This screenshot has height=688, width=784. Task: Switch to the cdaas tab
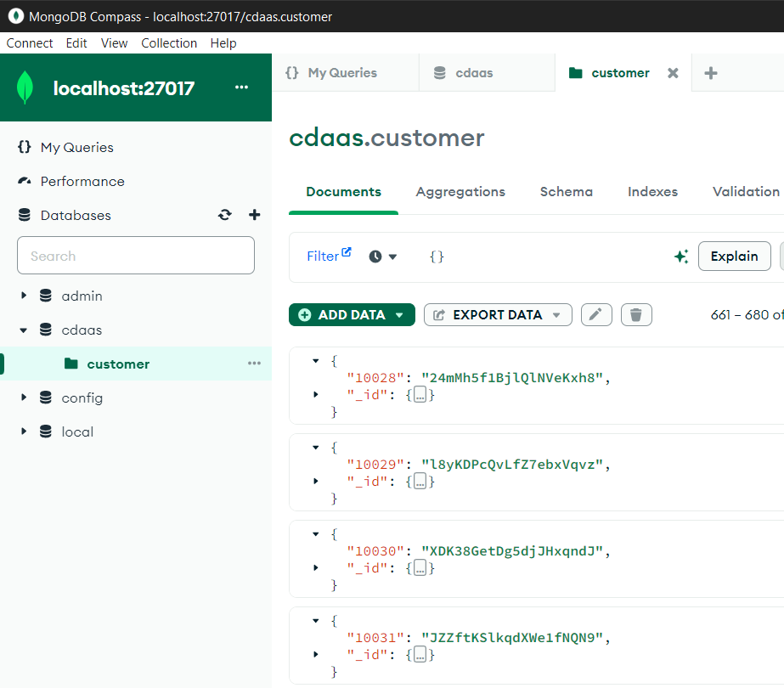[x=487, y=73]
